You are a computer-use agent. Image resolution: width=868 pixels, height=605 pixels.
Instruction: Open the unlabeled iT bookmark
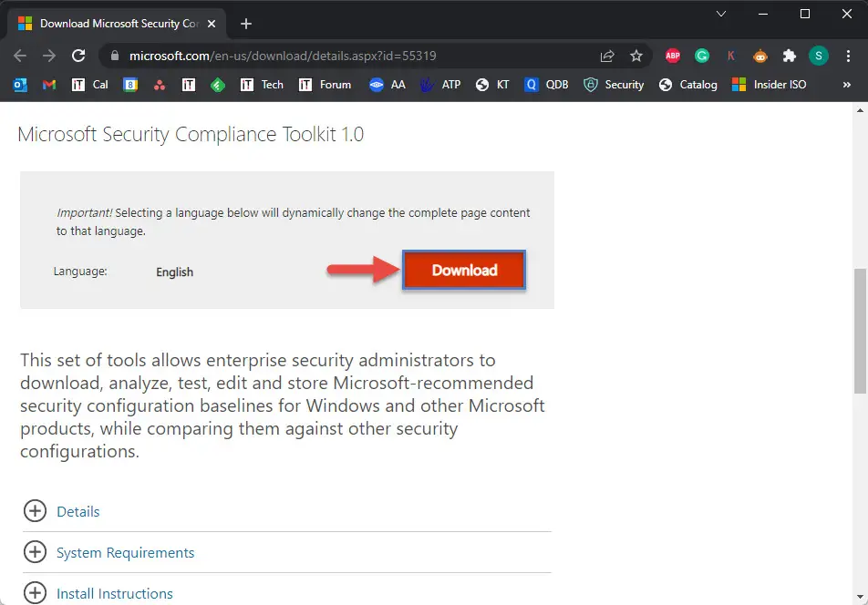coord(189,85)
